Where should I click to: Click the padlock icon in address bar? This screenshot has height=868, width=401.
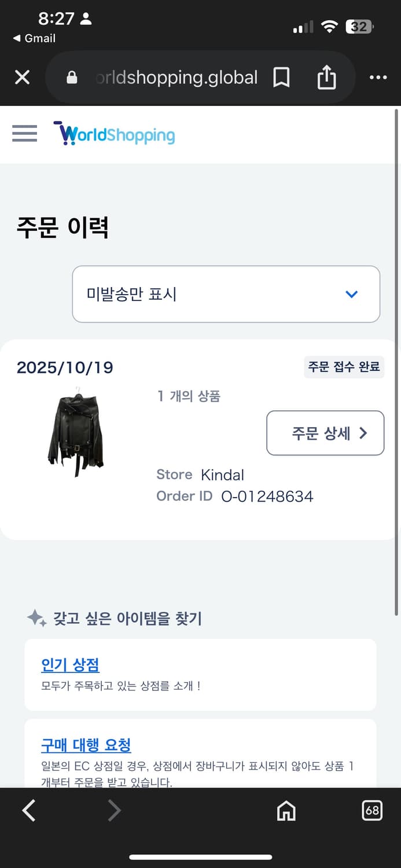[x=71, y=77]
